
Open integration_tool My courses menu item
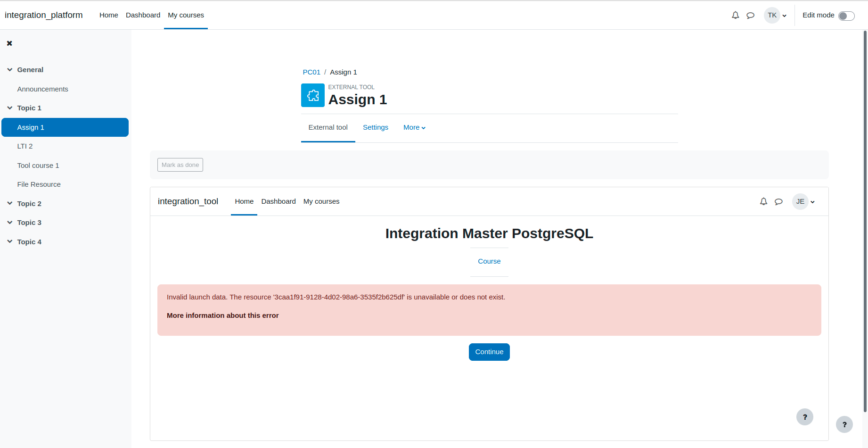(321, 201)
